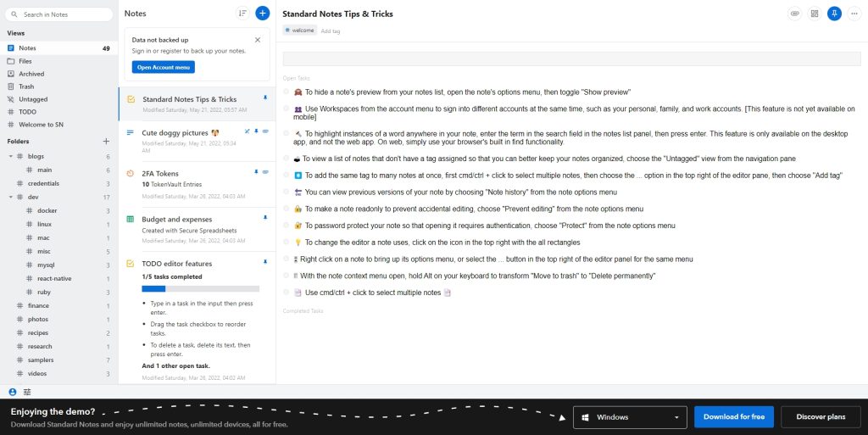868x435 pixels.
Task: Click the pin icon on Budget and expenses note
Action: [x=265, y=217]
